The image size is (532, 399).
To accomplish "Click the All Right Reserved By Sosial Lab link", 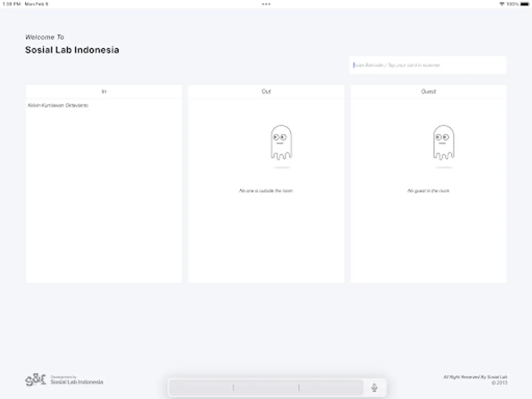I will tap(476, 377).
